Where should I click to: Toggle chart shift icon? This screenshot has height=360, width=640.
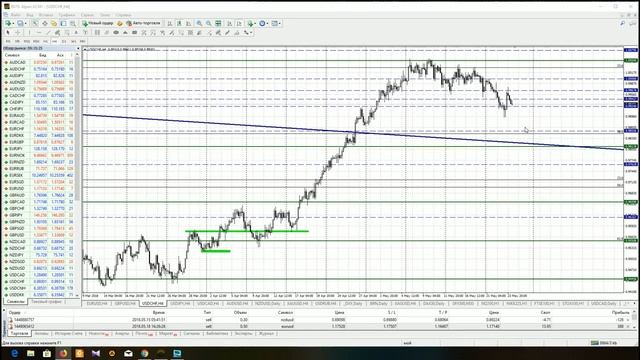click(x=239, y=23)
